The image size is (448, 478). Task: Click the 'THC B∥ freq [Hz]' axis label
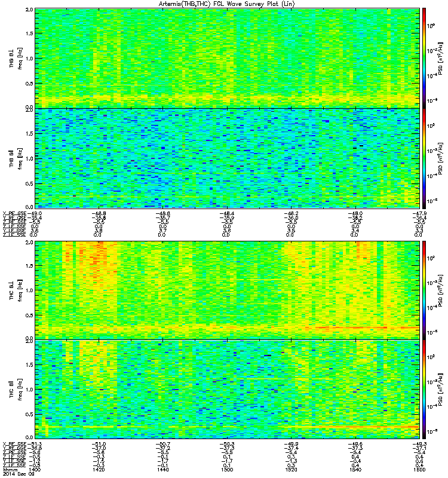coord(16,390)
